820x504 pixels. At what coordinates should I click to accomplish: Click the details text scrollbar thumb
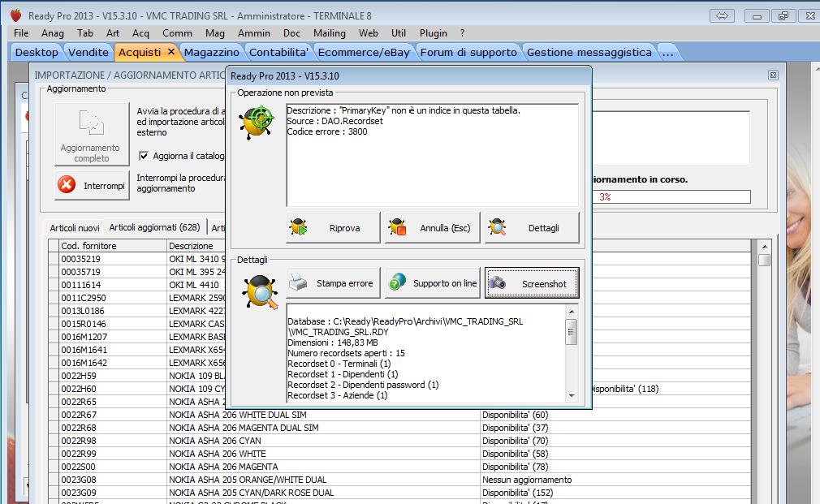pos(572,331)
